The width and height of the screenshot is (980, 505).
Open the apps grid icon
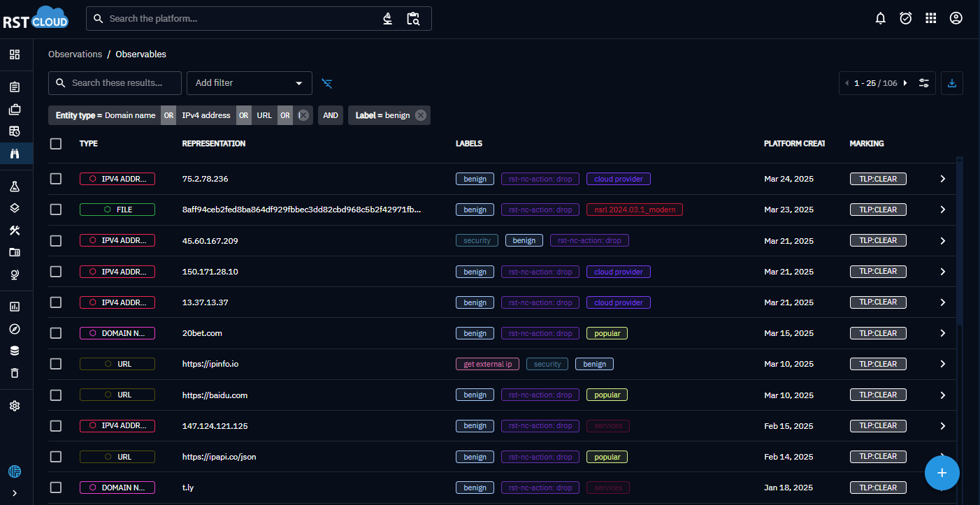click(x=930, y=19)
